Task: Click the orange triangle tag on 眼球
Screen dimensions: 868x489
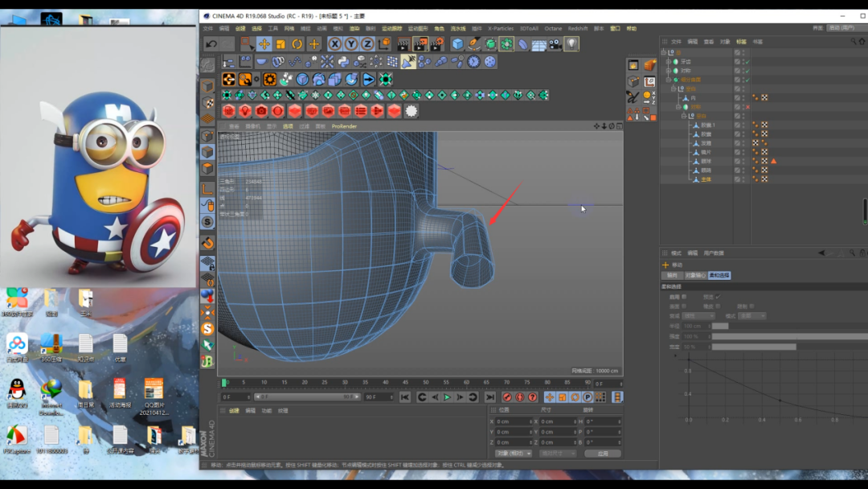Action: pos(773,161)
